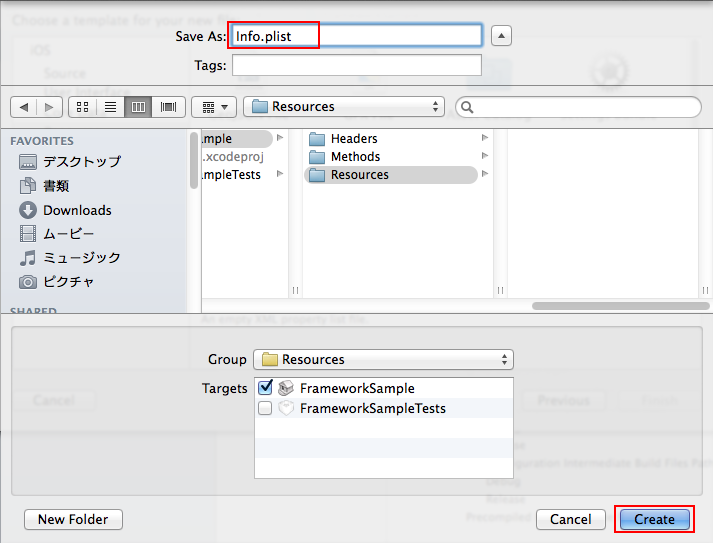Click the sidebar vertical scrollbar
Image resolution: width=713 pixels, height=543 pixels.
(x=194, y=160)
